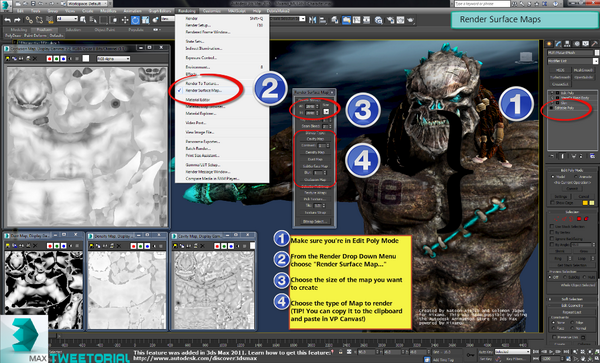Click the Cavity Map button
The height and width of the screenshot is (363, 600).
[x=315, y=139]
